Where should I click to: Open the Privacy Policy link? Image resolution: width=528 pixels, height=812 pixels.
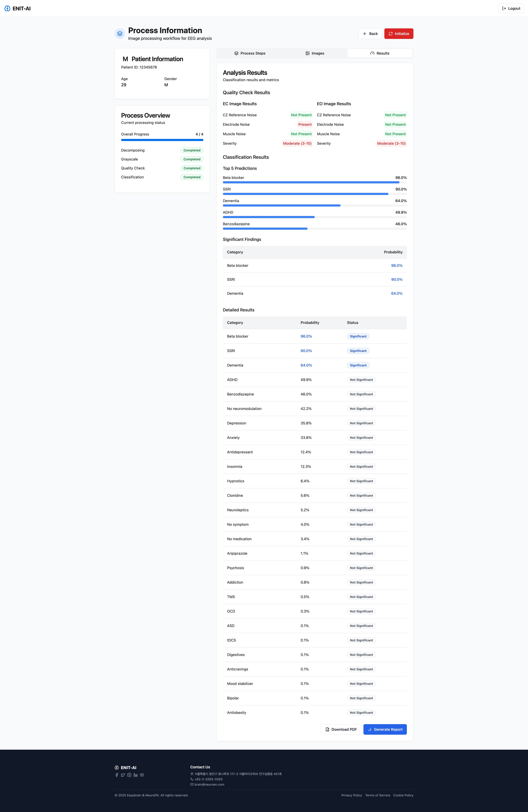point(351,795)
